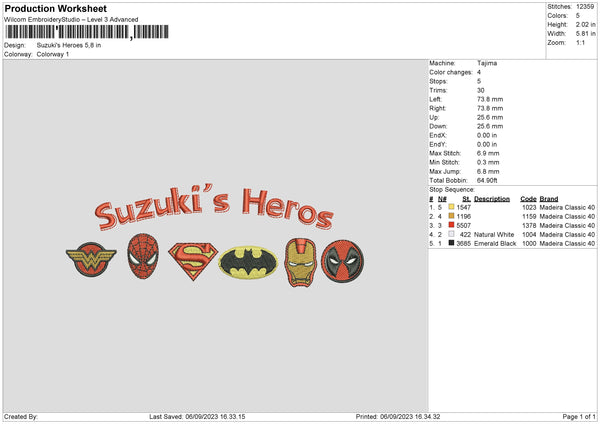Click the Suzuki's Heros lettering
The width and height of the screenshot is (600, 424).
coord(214,210)
